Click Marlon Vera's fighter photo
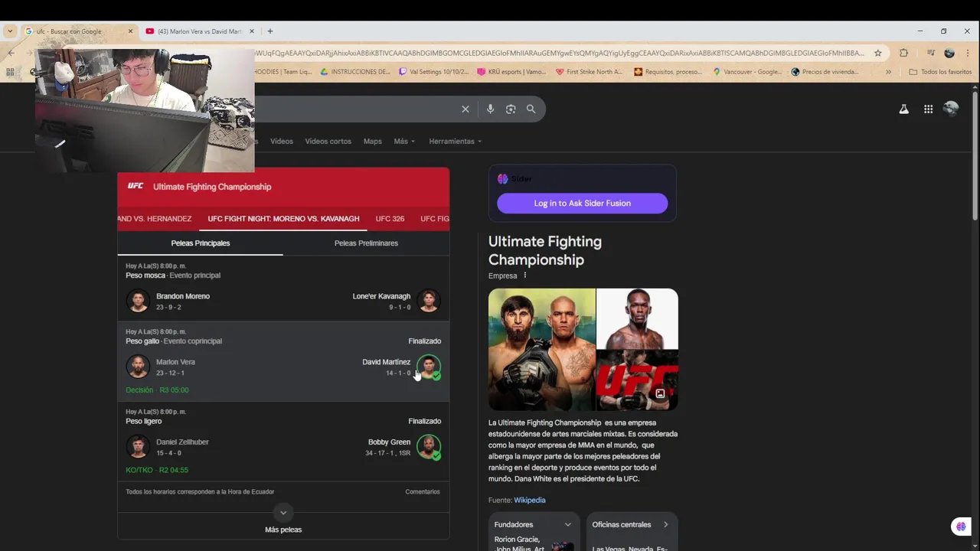The width and height of the screenshot is (980, 551). 138,367
